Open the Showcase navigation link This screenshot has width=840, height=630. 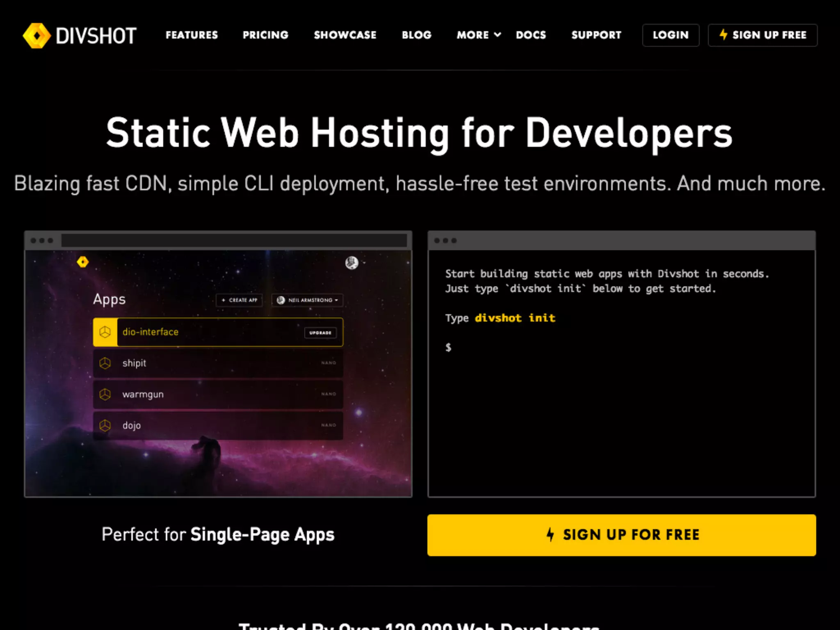point(345,35)
